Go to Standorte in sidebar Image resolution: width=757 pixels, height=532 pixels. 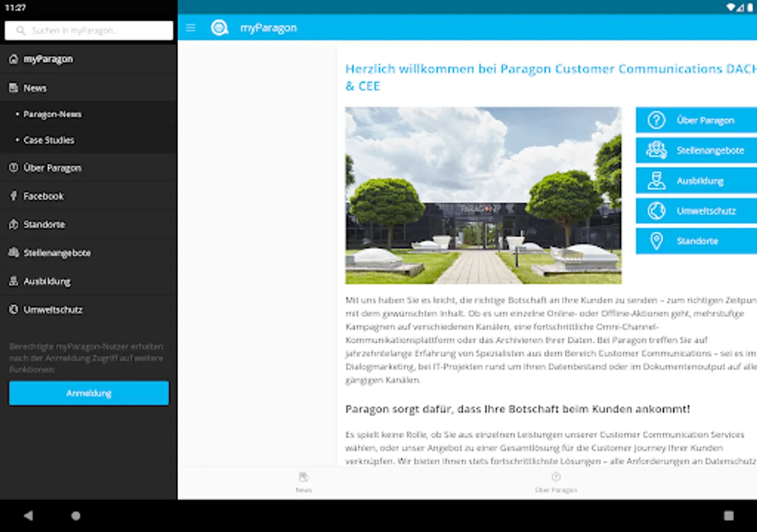89,225
